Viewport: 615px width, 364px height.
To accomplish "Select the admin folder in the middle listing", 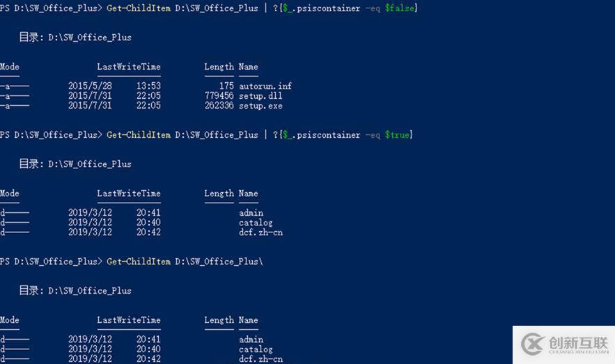I will coord(251,213).
